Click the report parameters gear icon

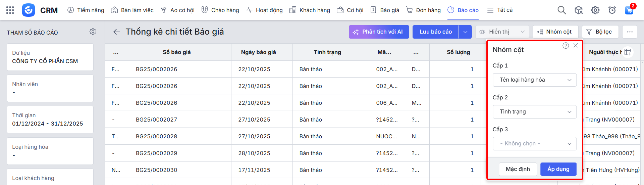tap(93, 32)
